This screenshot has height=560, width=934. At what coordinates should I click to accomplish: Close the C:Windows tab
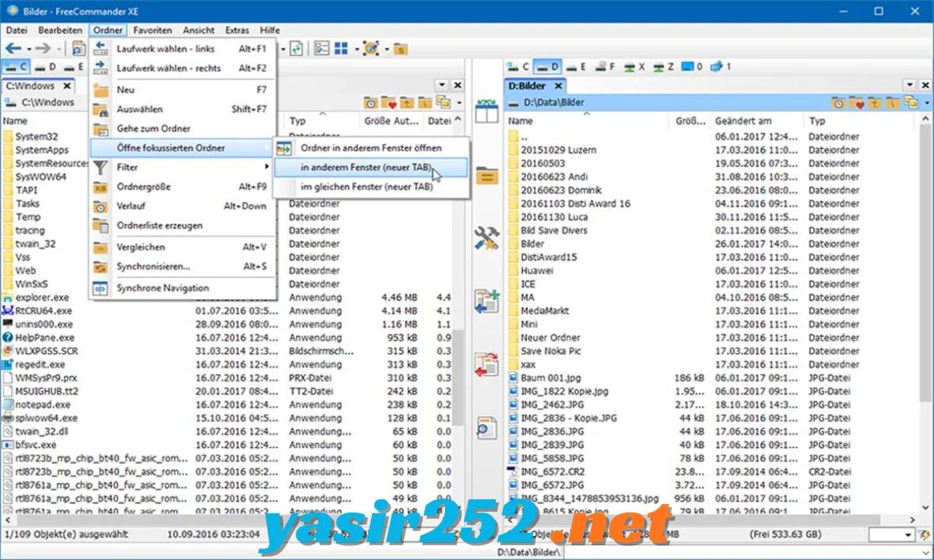pos(67,86)
